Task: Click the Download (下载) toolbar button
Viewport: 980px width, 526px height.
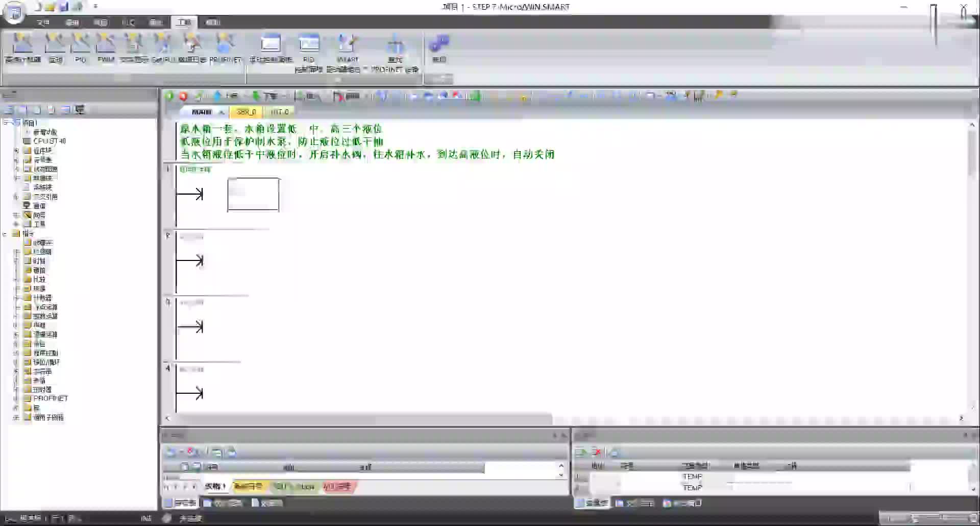Action: coord(265,95)
